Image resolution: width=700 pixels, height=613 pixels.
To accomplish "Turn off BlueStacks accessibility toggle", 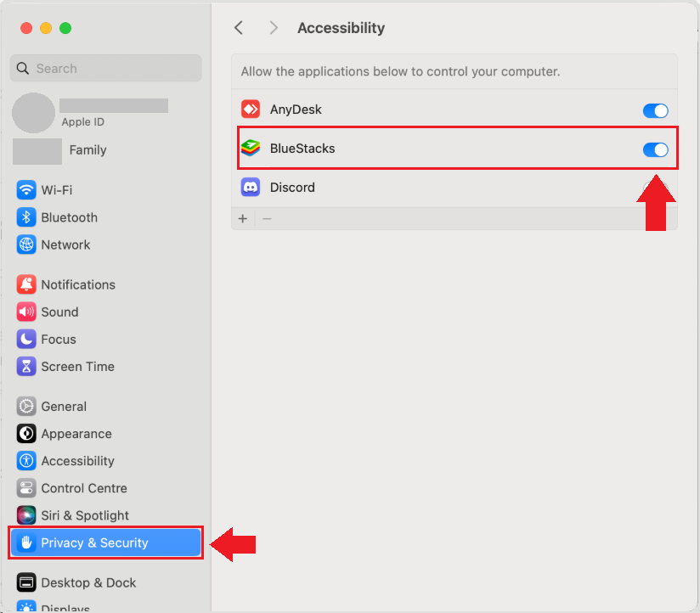I will click(x=655, y=149).
